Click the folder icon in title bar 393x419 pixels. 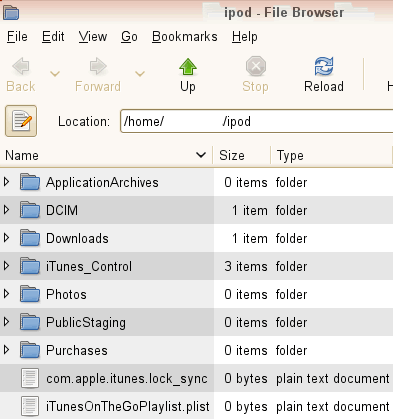[11, 13]
